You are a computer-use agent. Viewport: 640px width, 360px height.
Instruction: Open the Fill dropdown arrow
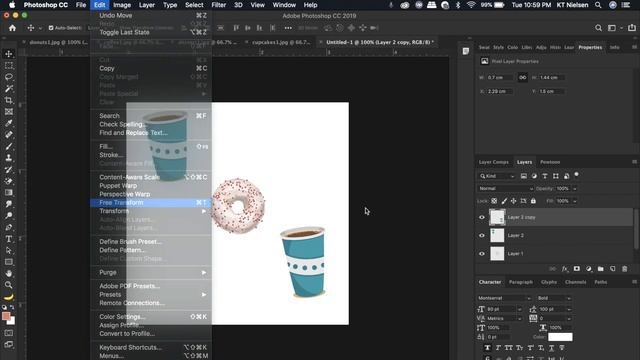[x=575, y=201]
